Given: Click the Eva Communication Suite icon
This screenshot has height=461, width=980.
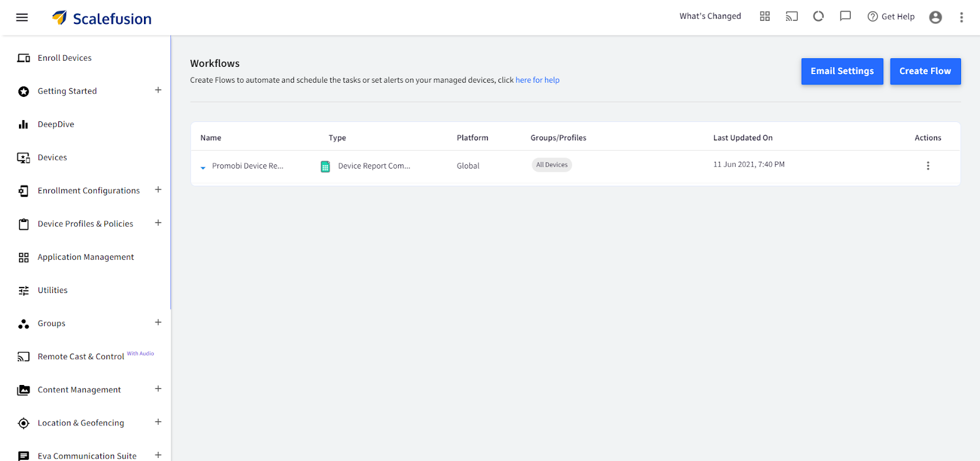Looking at the screenshot, I should (x=23, y=456).
